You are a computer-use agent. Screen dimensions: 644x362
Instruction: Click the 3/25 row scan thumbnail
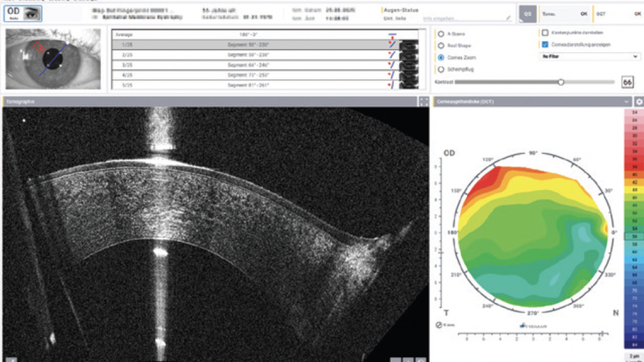409,65
